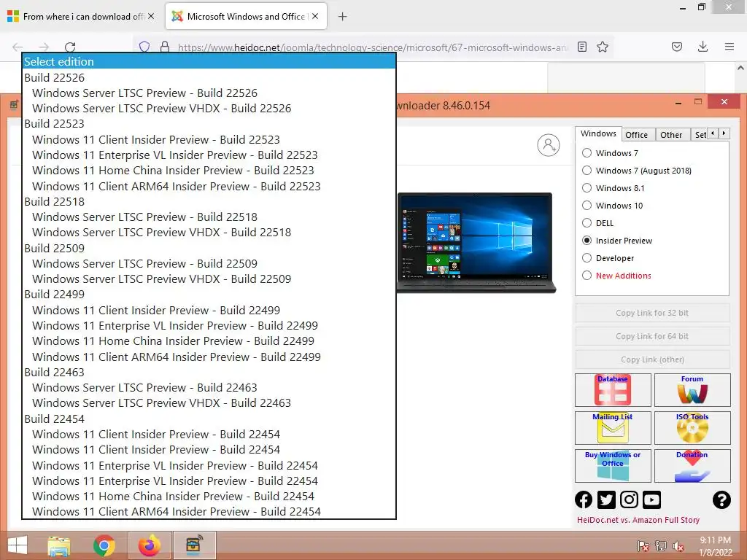Open new Firefox tab

tap(342, 17)
